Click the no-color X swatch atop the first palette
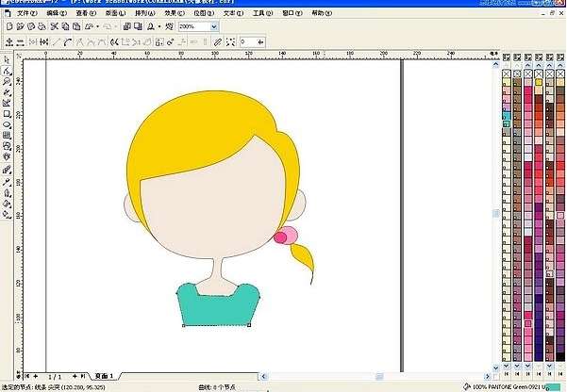This screenshot has height=392, width=567. click(507, 73)
